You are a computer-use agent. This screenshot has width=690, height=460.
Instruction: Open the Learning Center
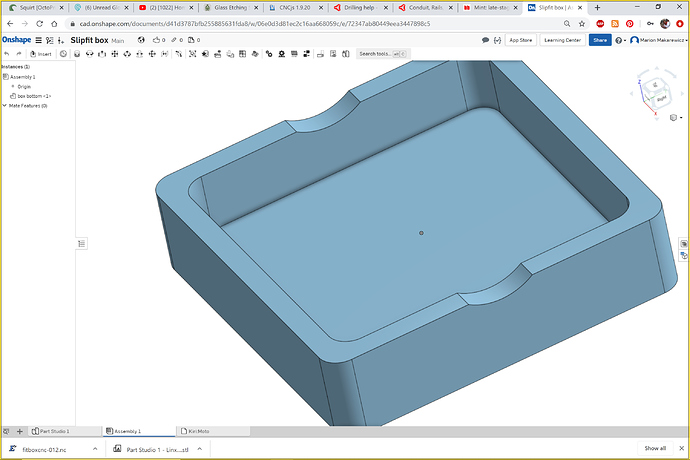[562, 40]
